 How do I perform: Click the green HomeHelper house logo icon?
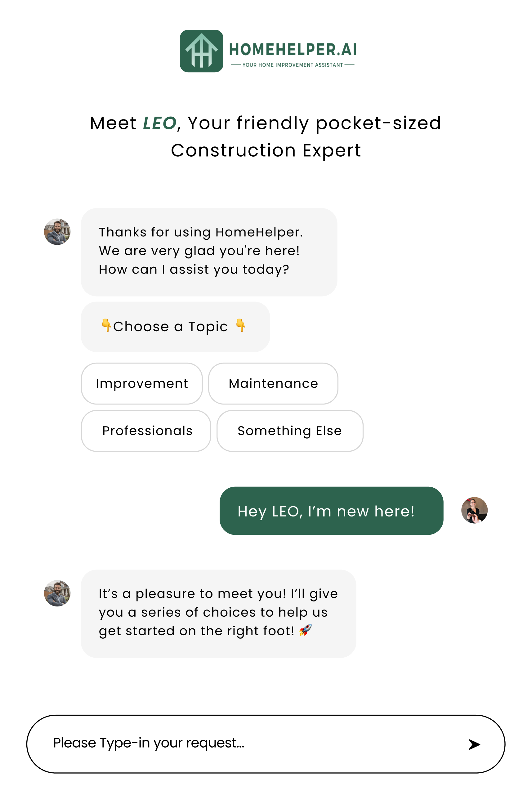click(202, 51)
